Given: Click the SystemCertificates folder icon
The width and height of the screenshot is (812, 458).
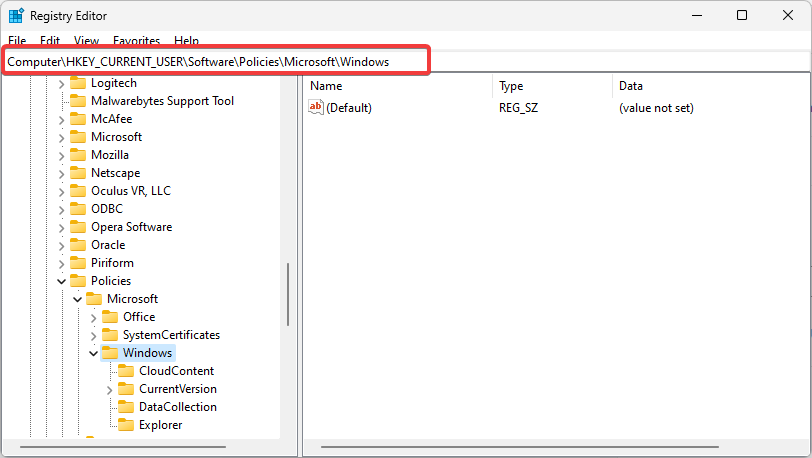Looking at the screenshot, I should pos(110,335).
